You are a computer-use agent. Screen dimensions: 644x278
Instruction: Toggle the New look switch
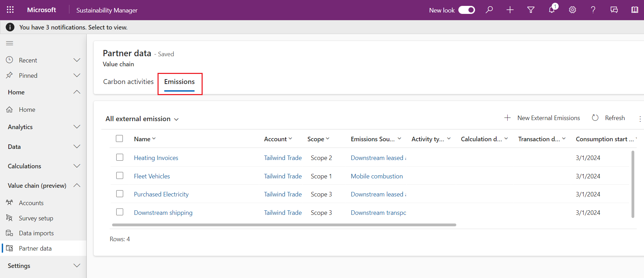point(467,10)
